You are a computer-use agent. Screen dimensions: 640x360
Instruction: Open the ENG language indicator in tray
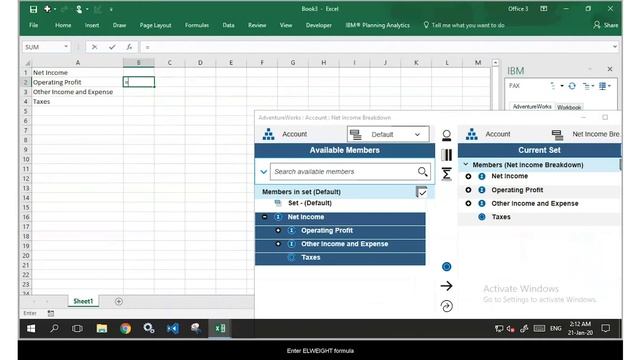(x=556, y=329)
